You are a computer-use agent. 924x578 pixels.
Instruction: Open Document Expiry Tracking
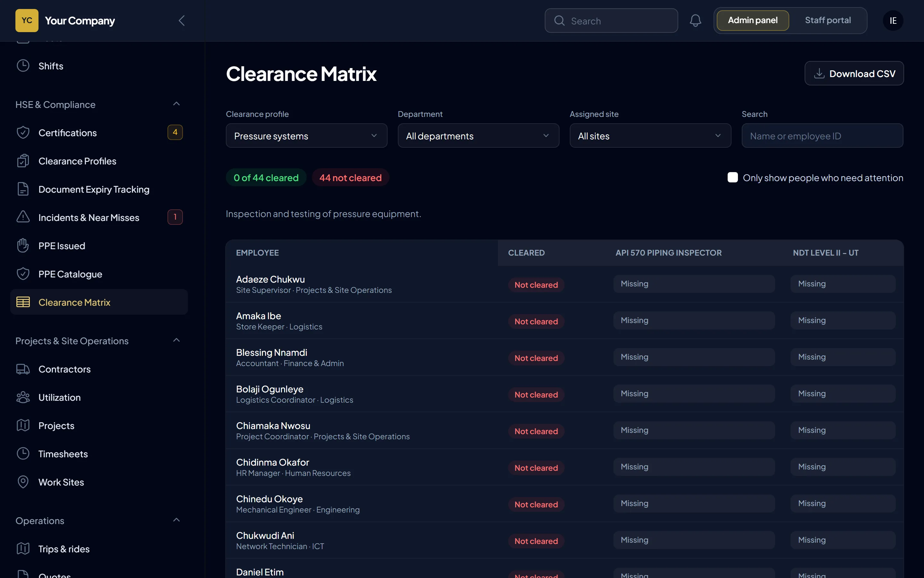99,189
